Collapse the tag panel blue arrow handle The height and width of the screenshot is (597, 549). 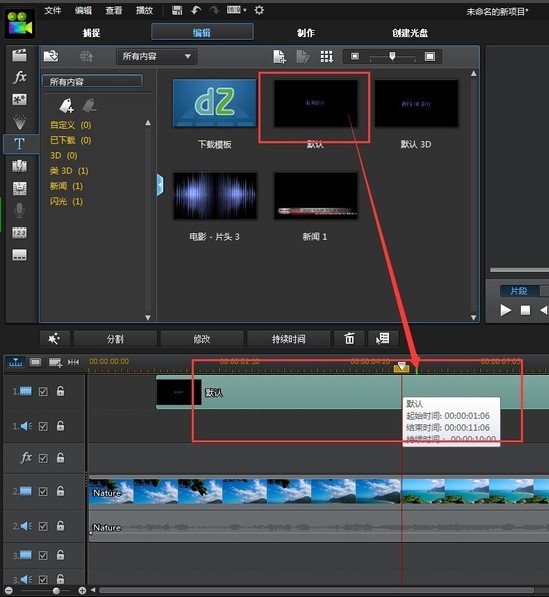[160, 185]
